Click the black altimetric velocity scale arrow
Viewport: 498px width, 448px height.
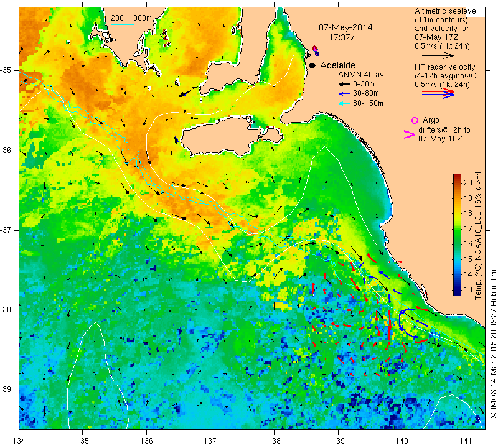(x=438, y=55)
